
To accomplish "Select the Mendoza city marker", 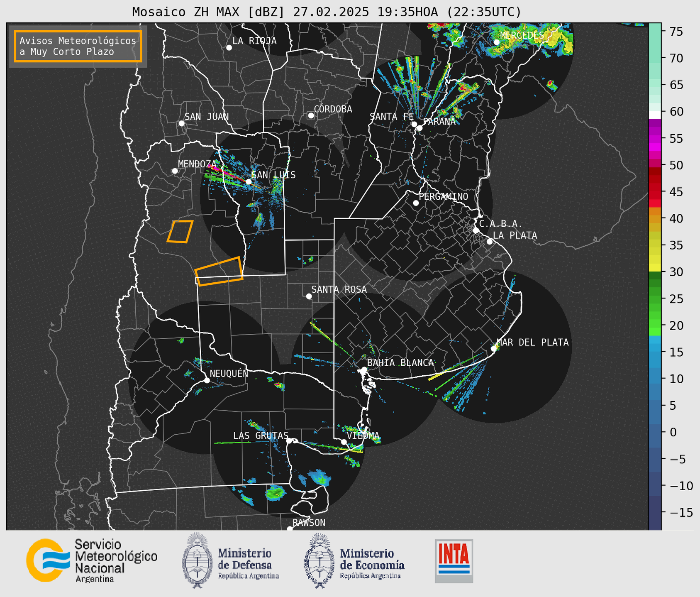I will pyautogui.click(x=175, y=171).
